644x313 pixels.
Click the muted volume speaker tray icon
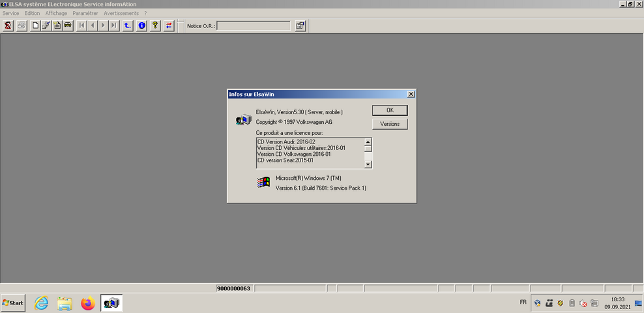(x=583, y=304)
